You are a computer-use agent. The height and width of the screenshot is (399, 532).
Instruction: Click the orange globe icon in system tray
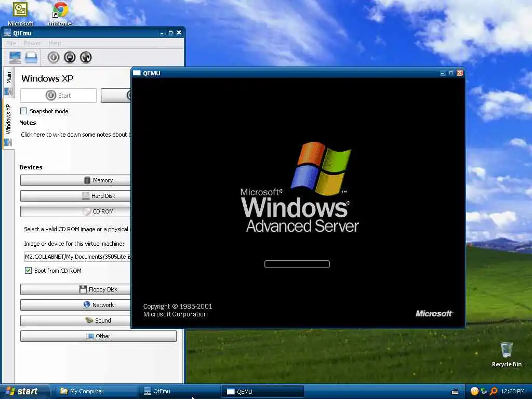point(474,391)
